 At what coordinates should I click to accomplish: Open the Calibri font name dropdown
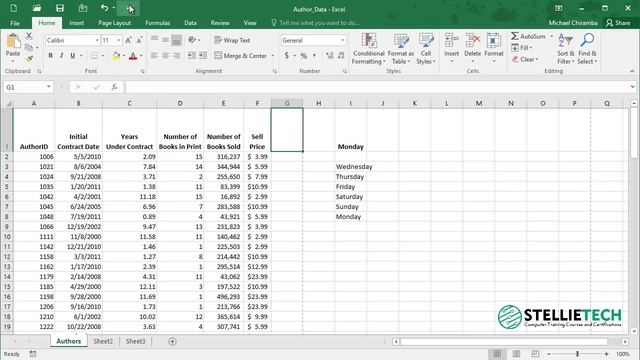(97, 40)
